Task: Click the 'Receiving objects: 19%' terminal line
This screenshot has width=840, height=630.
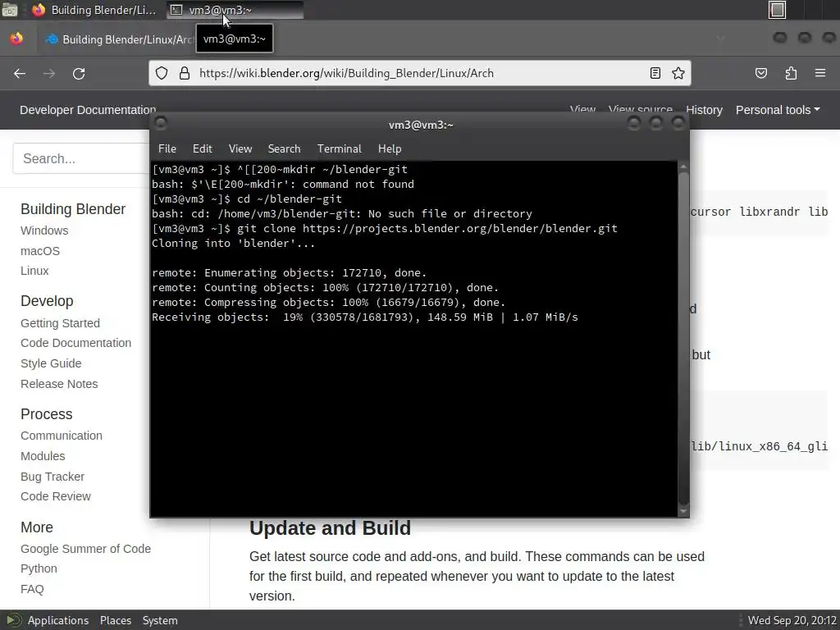Action: (365, 317)
